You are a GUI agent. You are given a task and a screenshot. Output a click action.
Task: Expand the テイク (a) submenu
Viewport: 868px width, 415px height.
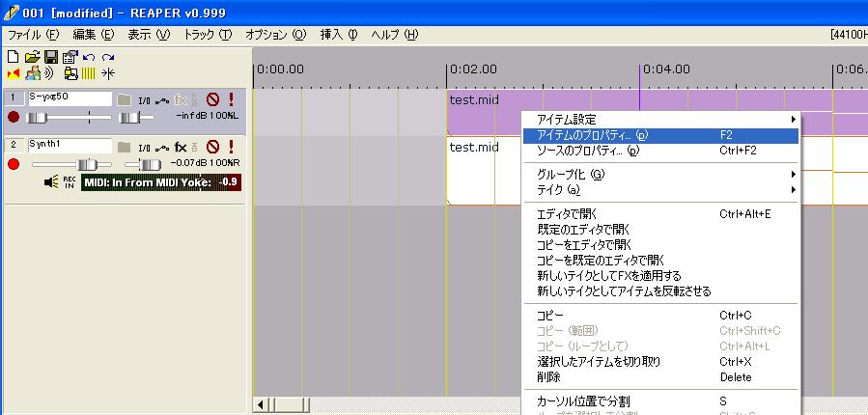tap(661, 190)
